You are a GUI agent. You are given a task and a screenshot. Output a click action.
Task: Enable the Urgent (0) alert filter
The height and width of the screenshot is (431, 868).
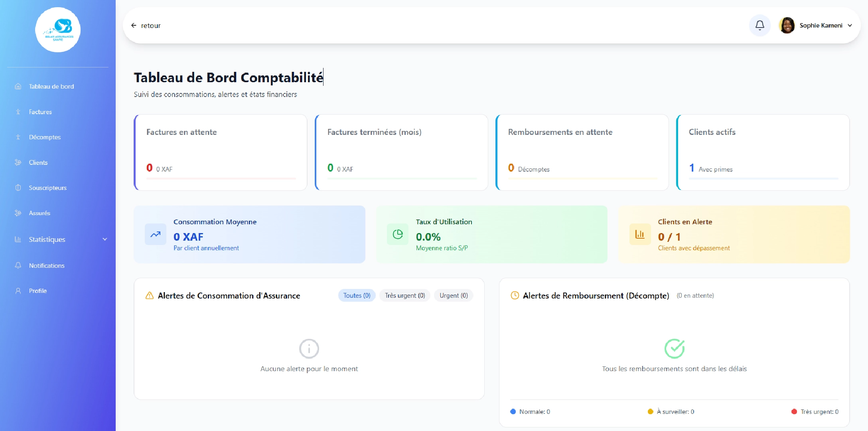click(x=453, y=295)
